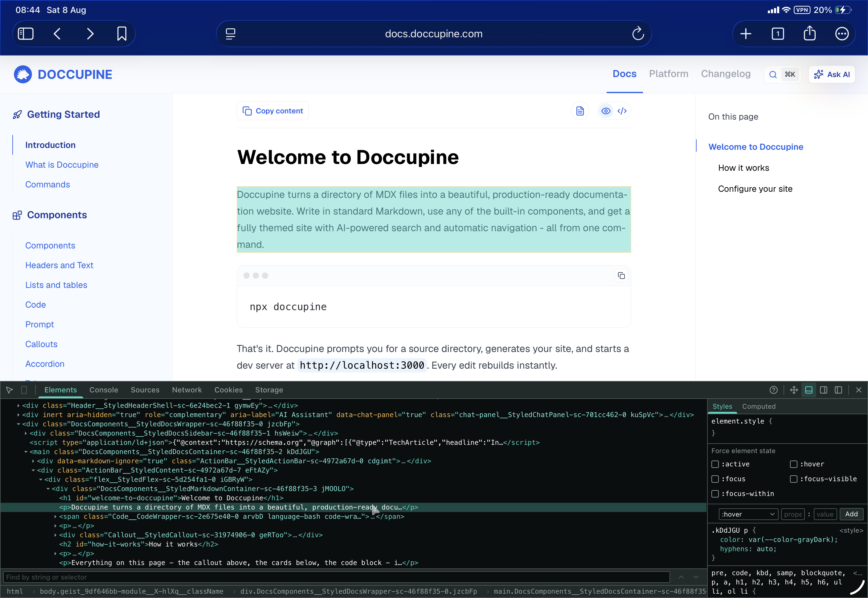Open the :hover pseudo-class dropdown
Screen dimensions: 868x598
(x=748, y=514)
